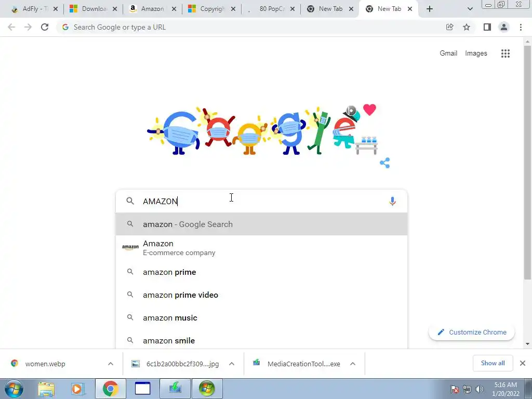532x399 pixels.
Task: Choose 'amazon music' suggestion
Action: pos(261,317)
